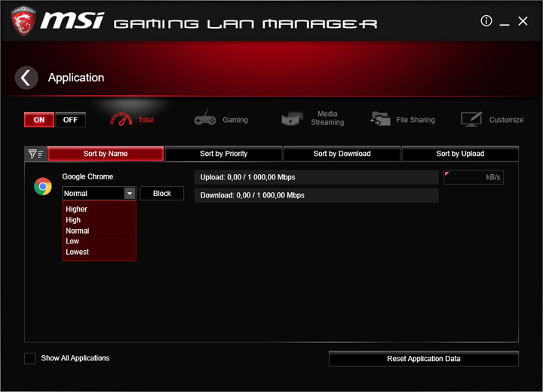The image size is (543, 392).
Task: Turn bandwidth control OFF
Action: (70, 120)
